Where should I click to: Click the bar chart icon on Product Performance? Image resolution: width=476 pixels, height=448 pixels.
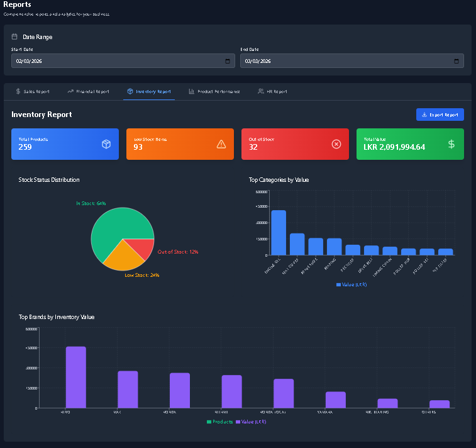click(x=191, y=91)
